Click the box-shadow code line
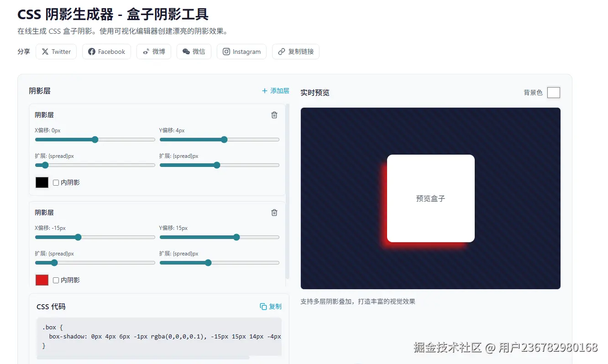Image resolution: width=608 pixels, height=364 pixels. pos(165,337)
